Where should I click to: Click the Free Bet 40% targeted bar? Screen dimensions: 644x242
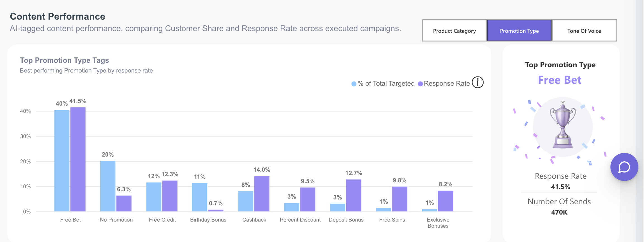[62, 161]
